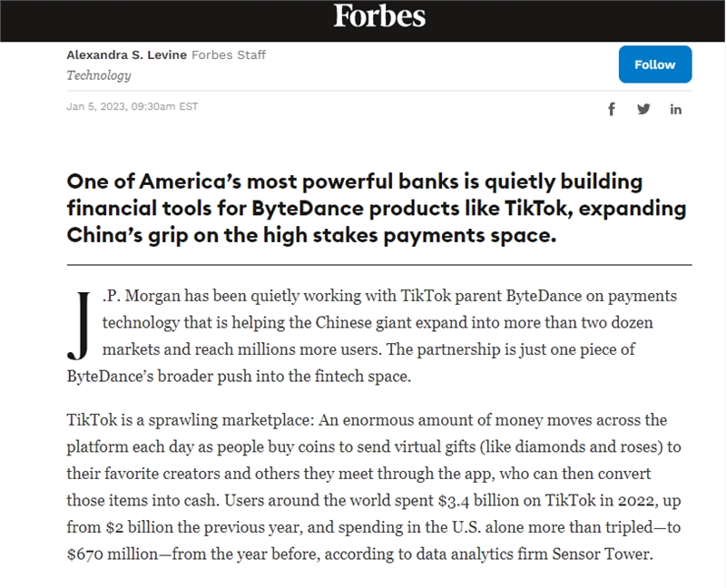Click the Sensor Tower mention in article
This screenshot has width=726, height=588.
coord(602,554)
